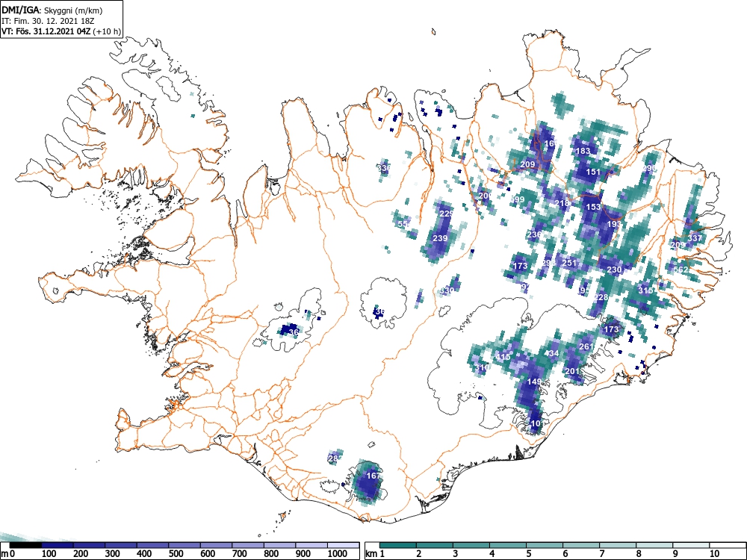The image size is (747, 560).
Task: Click the 800 tick label on the metre legend
Action: [271, 554]
